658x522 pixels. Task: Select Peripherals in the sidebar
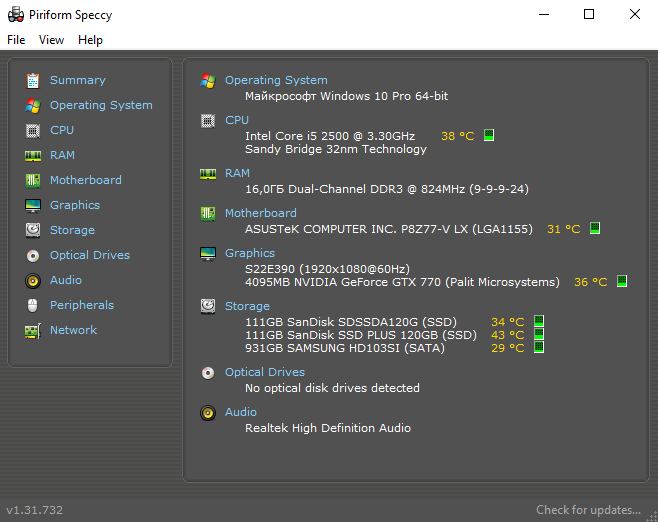click(82, 305)
